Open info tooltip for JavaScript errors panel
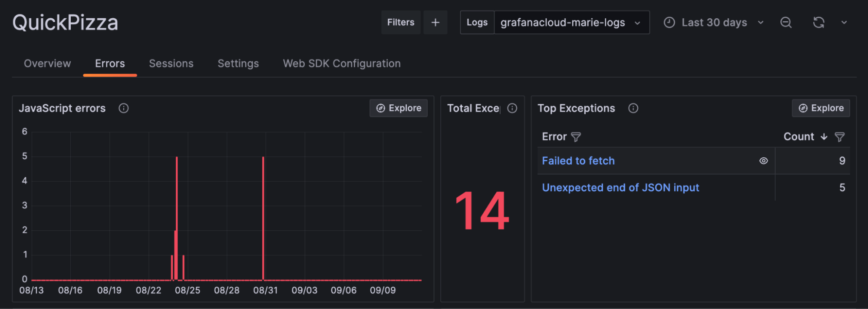The image size is (868, 309). (123, 108)
